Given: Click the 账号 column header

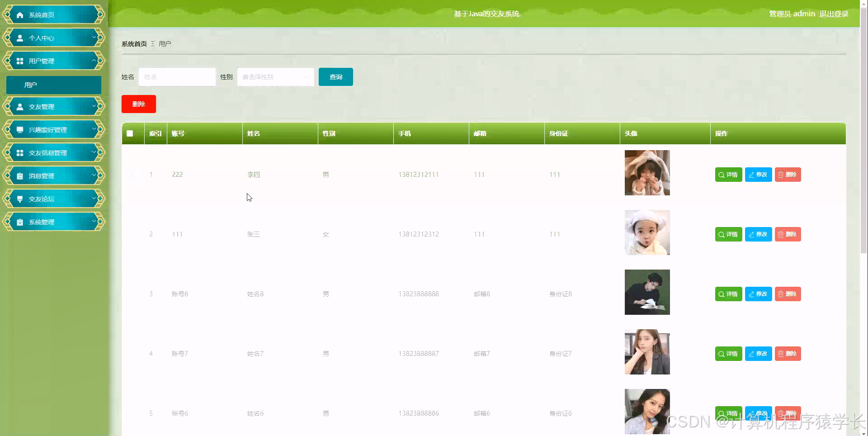Looking at the screenshot, I should tap(205, 133).
